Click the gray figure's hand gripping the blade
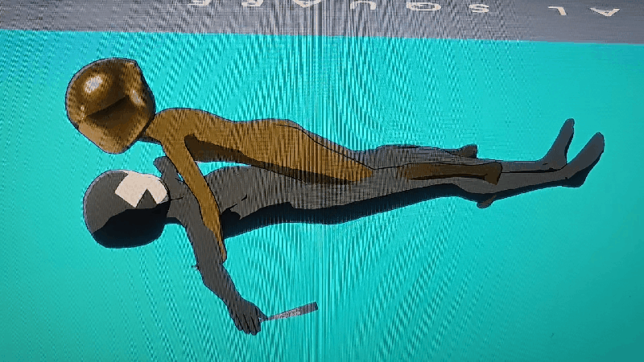 coord(250,318)
